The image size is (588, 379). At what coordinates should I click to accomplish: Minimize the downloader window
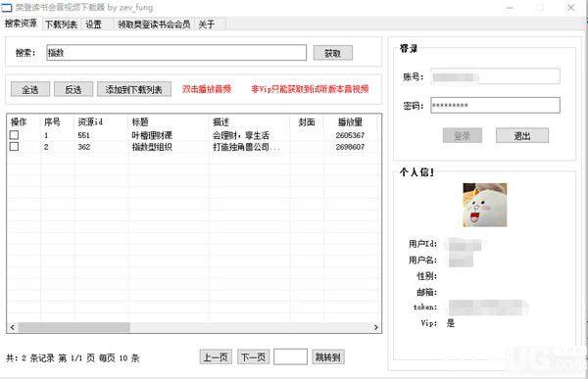510,7
